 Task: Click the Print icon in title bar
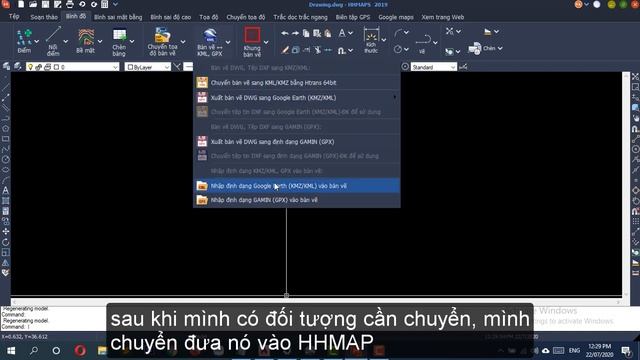pyautogui.click(x=70, y=4)
